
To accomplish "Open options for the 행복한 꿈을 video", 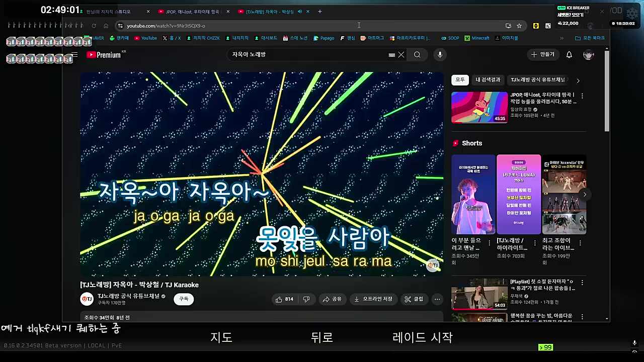I will 582,317.
